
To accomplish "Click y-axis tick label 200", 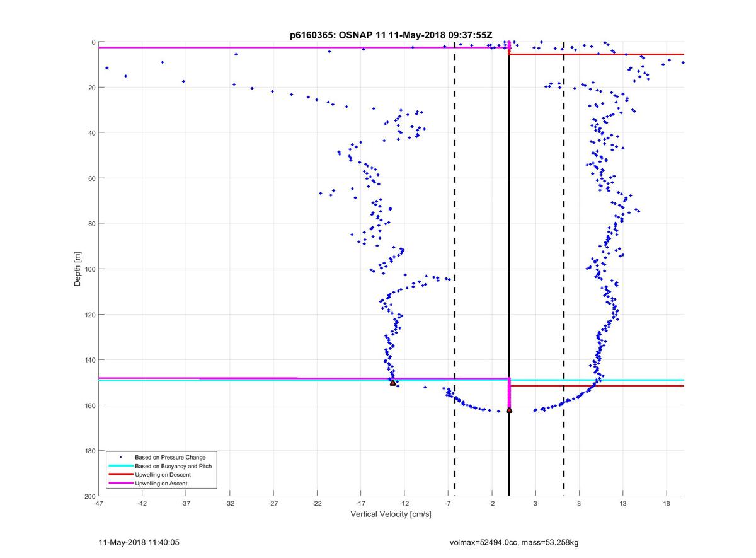I will coord(89,496).
